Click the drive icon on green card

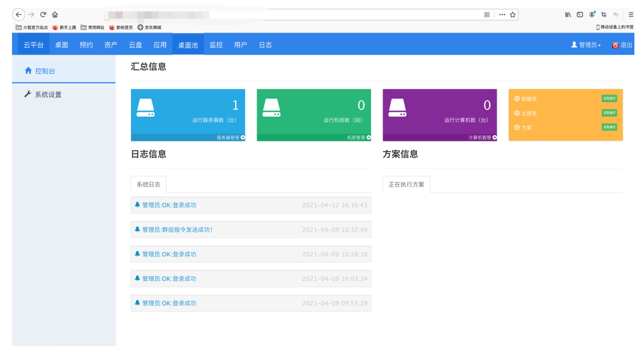pos(271,108)
